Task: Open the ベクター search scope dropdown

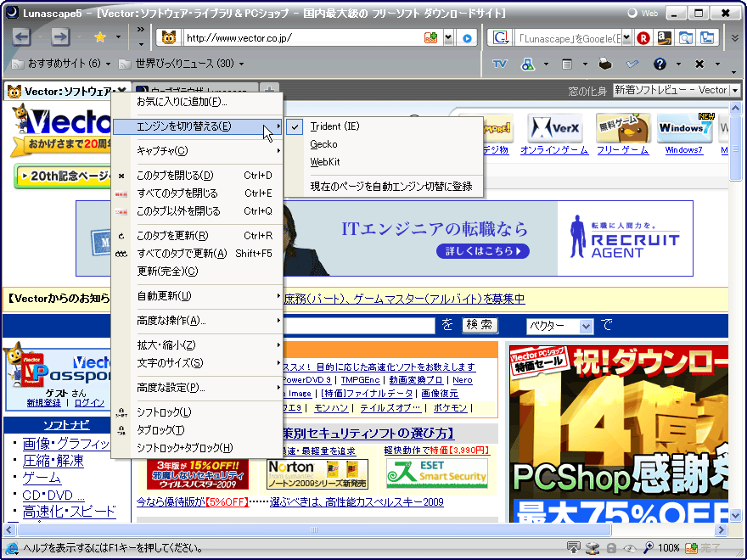Action: tap(586, 326)
